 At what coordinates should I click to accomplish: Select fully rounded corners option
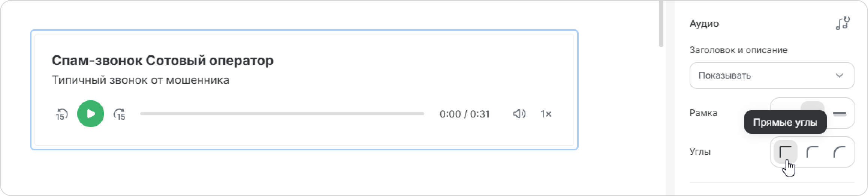tap(840, 152)
